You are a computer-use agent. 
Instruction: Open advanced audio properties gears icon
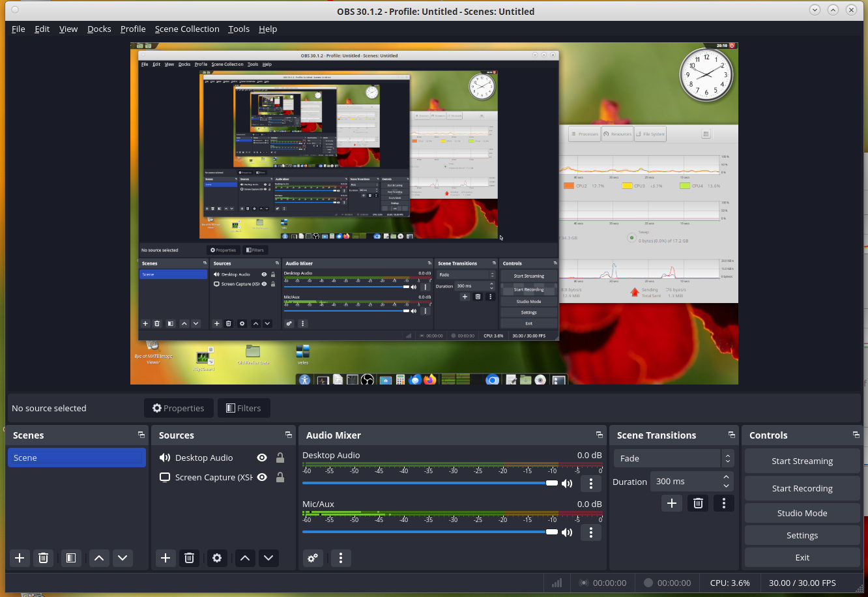tap(313, 558)
